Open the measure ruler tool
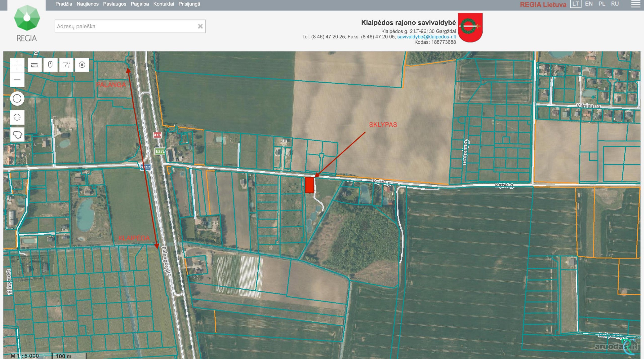This screenshot has width=644, height=359. [x=35, y=65]
